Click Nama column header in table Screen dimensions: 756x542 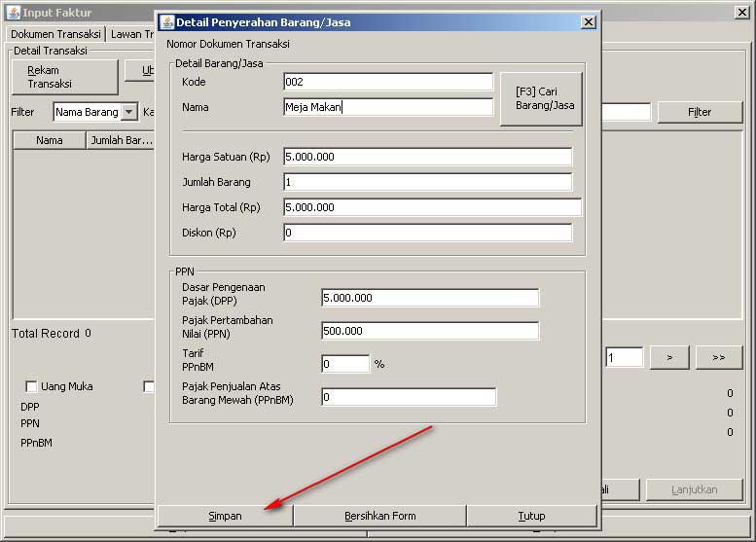[50, 140]
